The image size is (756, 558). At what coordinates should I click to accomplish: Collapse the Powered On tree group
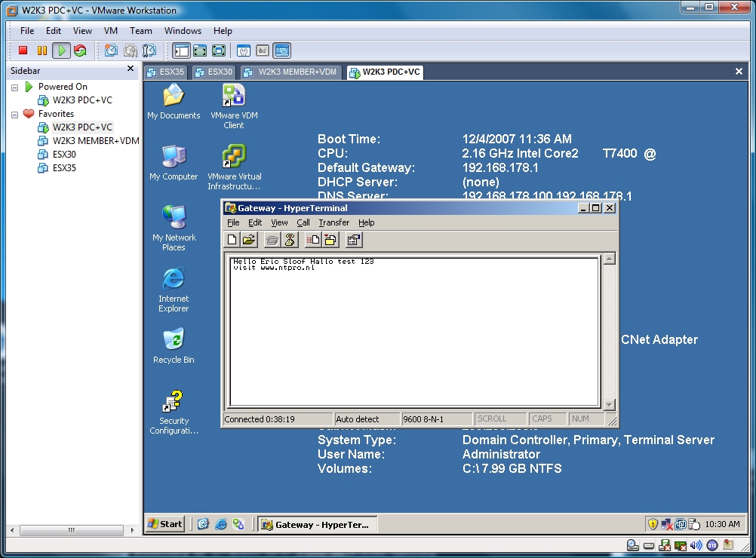pos(15,87)
